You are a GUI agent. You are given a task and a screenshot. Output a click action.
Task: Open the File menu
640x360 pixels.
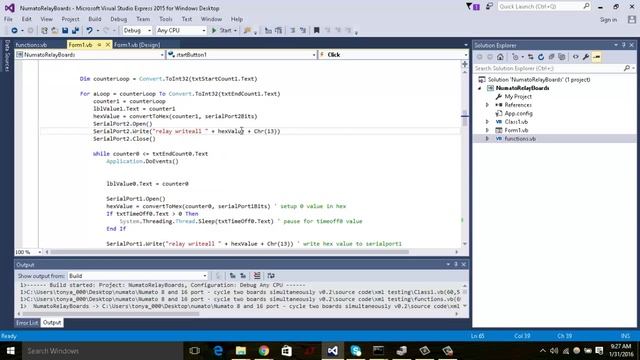click(x=8, y=19)
